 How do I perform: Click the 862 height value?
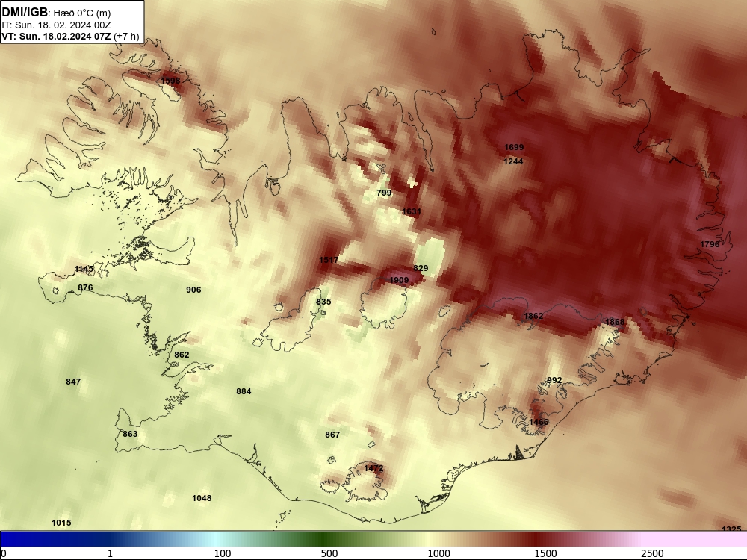[182, 355]
